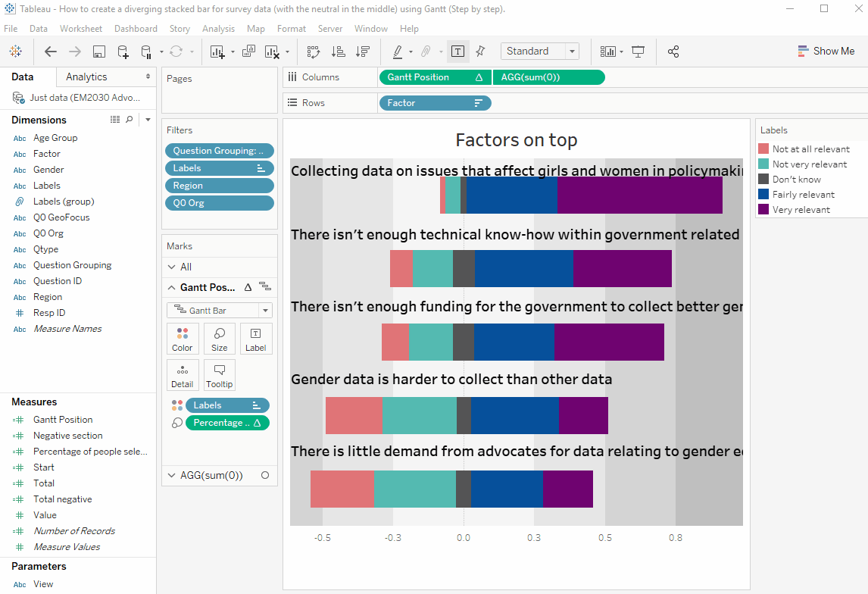This screenshot has height=594, width=868.
Task: Open the New Worksheet dropdown arrow
Action: pyautogui.click(x=233, y=52)
